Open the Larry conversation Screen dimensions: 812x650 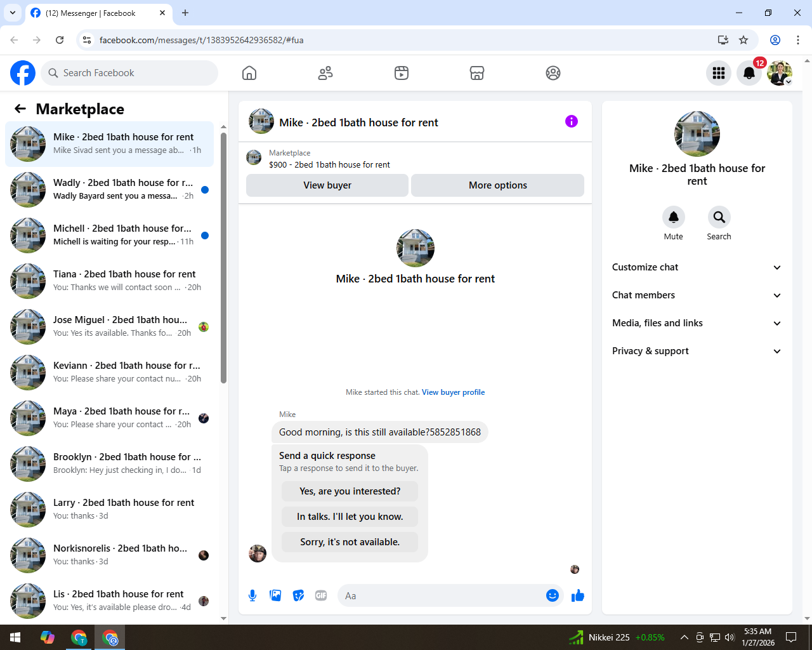tap(109, 510)
